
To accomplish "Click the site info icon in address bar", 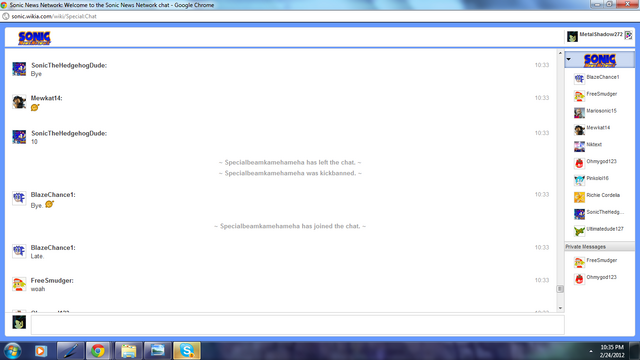I will [6, 16].
